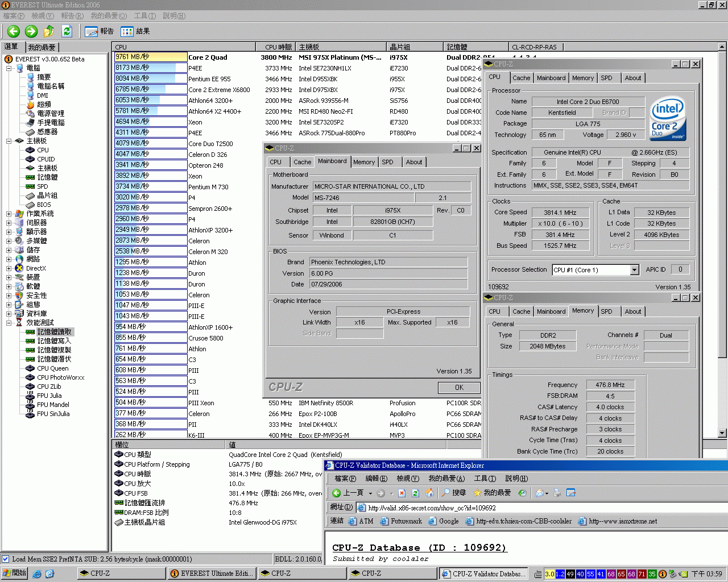Select the 9761 MB/秒 Core 2 Quad row
The height and width of the screenshot is (582, 728).
(297, 57)
